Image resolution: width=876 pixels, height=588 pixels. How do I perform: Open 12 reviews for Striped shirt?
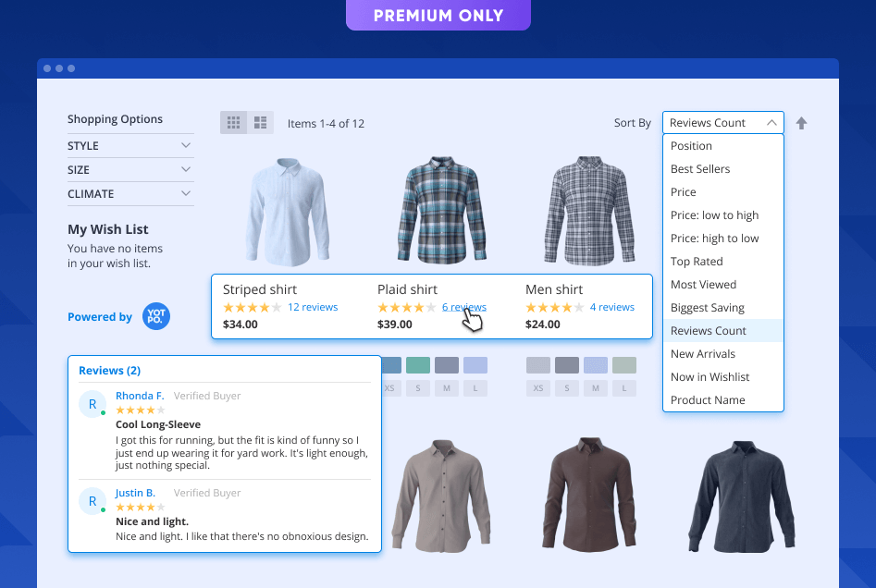tap(313, 308)
